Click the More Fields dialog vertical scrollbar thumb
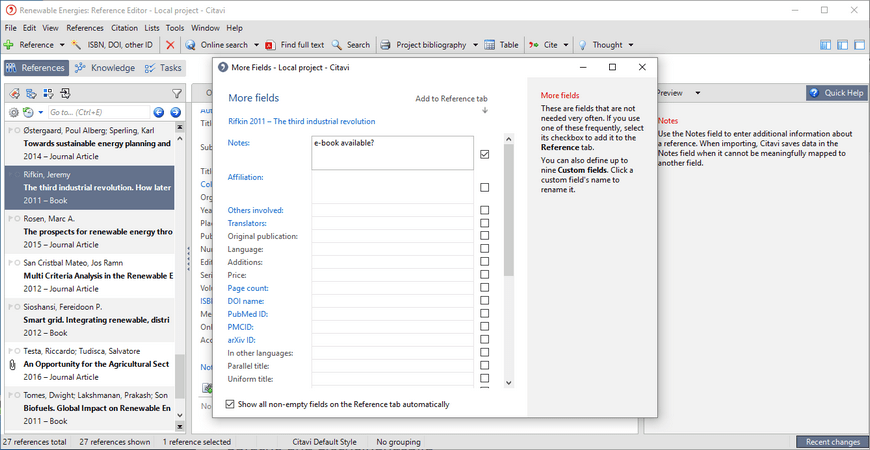The image size is (870, 450). tap(509, 209)
